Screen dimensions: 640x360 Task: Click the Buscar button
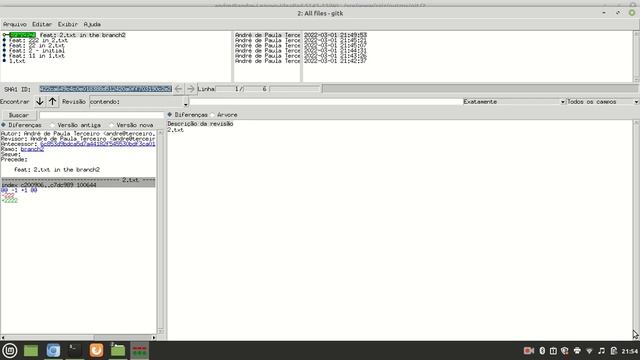tap(19, 115)
